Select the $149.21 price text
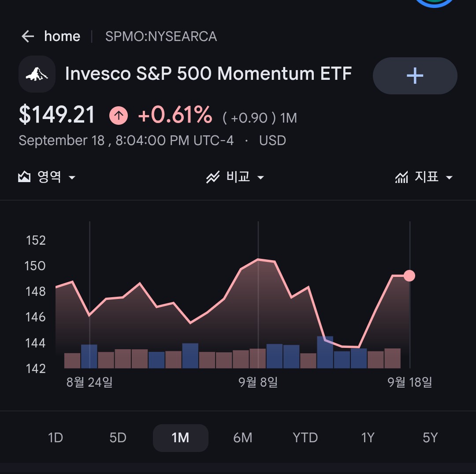The width and height of the screenshot is (476, 474). [x=57, y=115]
